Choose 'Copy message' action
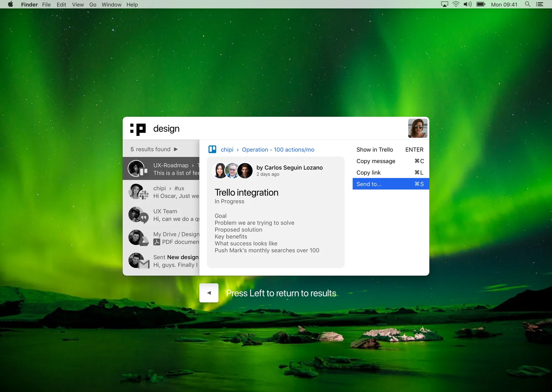The height and width of the screenshot is (392, 552). coord(391,161)
